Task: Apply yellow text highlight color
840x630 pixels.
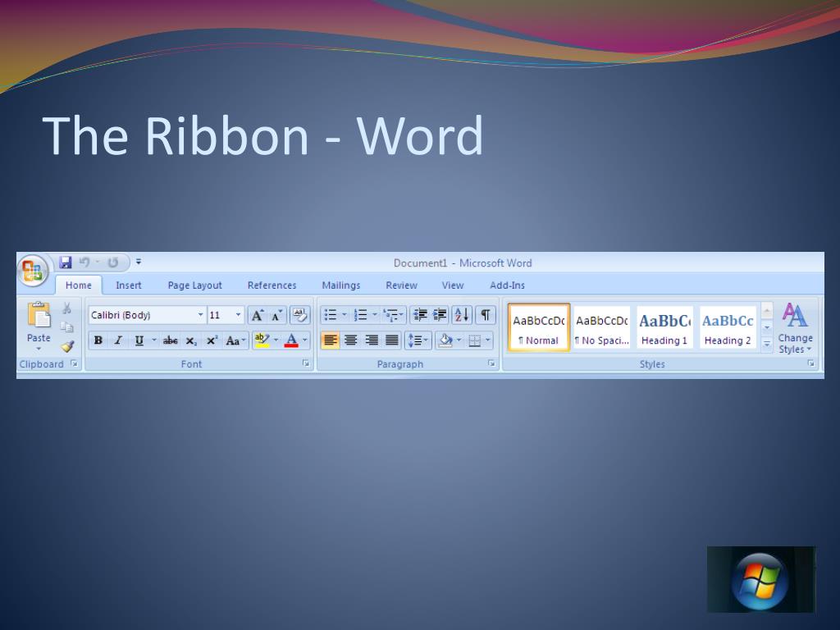Action: (x=262, y=340)
